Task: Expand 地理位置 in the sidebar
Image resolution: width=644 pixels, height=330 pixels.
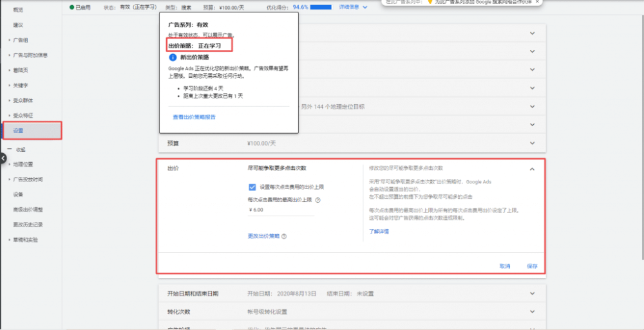Action: point(23,164)
